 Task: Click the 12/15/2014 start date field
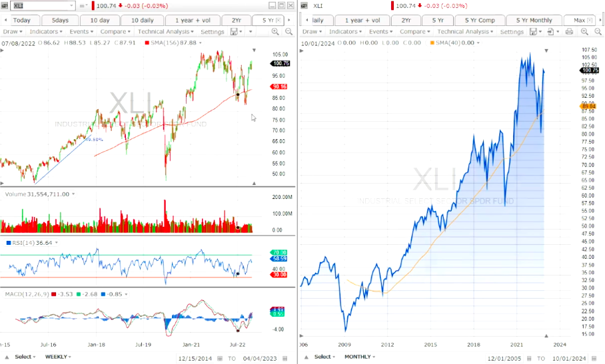pos(195,358)
